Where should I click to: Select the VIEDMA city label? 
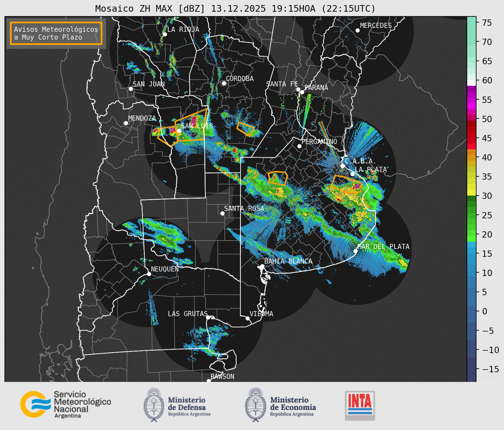261,314
